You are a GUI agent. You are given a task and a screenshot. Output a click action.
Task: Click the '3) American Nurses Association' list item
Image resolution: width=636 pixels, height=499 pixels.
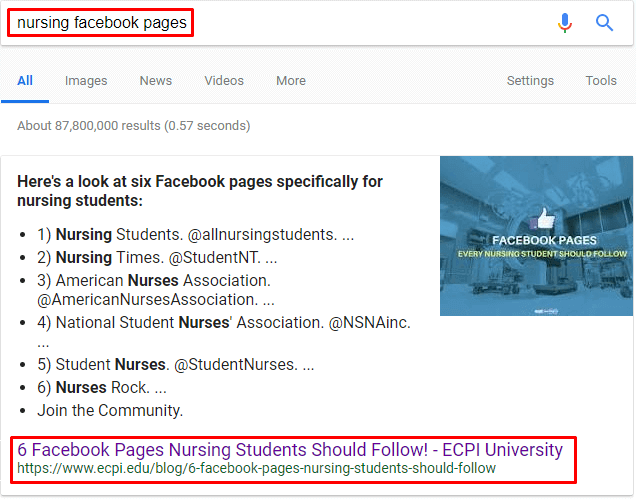coord(156,290)
